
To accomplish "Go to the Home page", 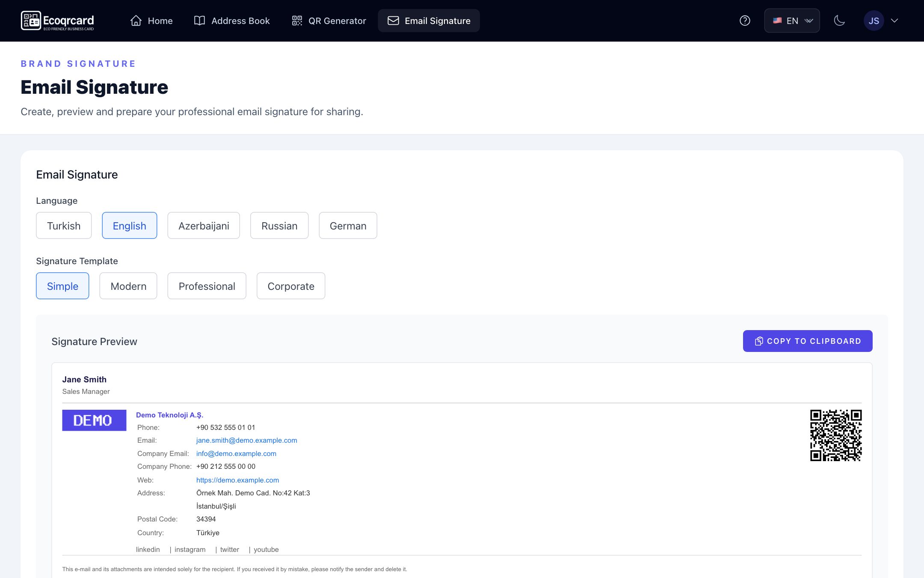I will coord(151,21).
